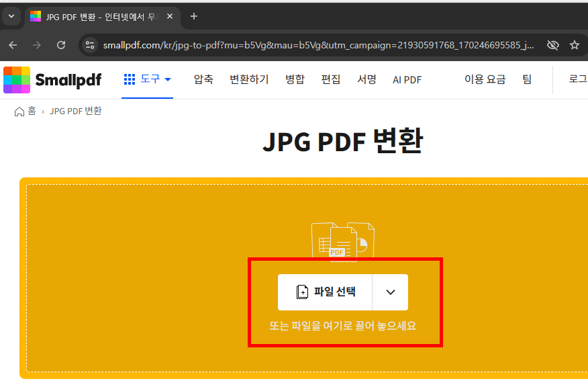Click the 홈 breadcrumb home icon
Screen dimensions: 588x383
(x=19, y=112)
